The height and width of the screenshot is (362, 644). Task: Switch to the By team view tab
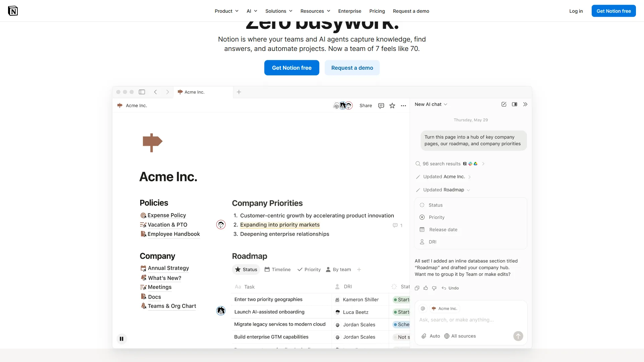338,269
